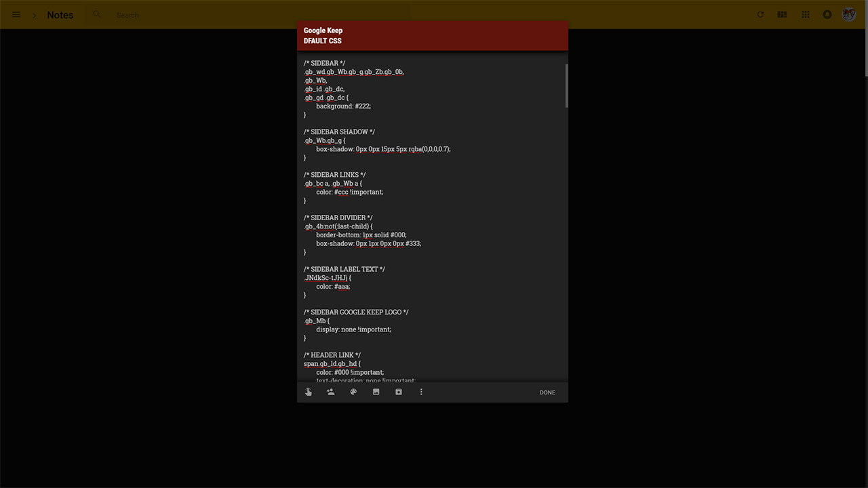
Task: Archive this note
Action: pos(399,392)
